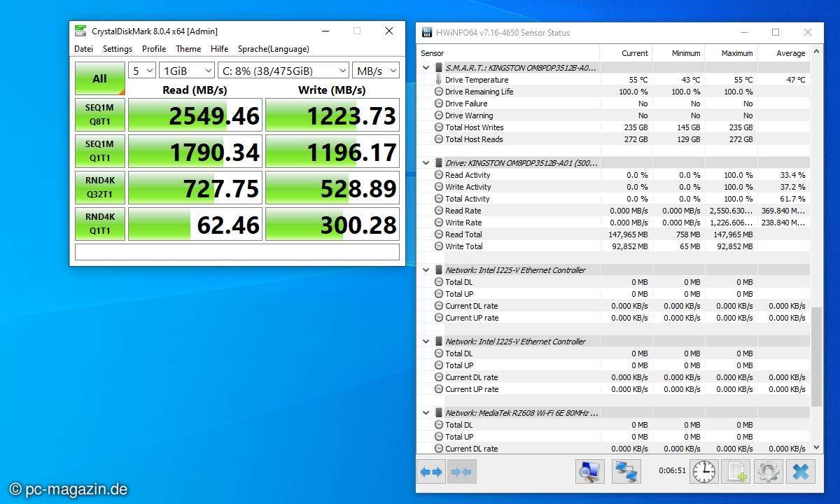The image size is (840, 504).
Task: Open the Theme menu in CrystalDiskMark
Action: click(x=188, y=49)
